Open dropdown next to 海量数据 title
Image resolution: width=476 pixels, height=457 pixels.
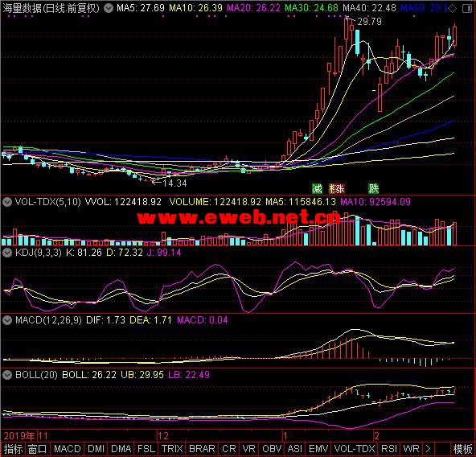pos(109,8)
